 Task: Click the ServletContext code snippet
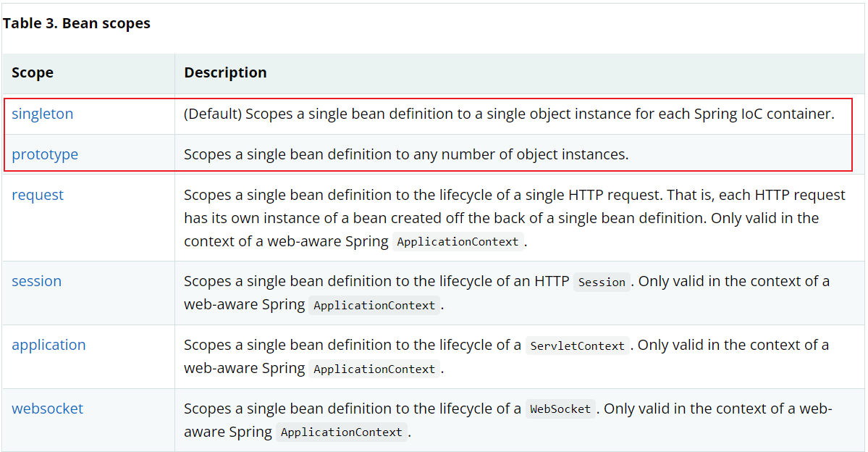click(x=578, y=346)
